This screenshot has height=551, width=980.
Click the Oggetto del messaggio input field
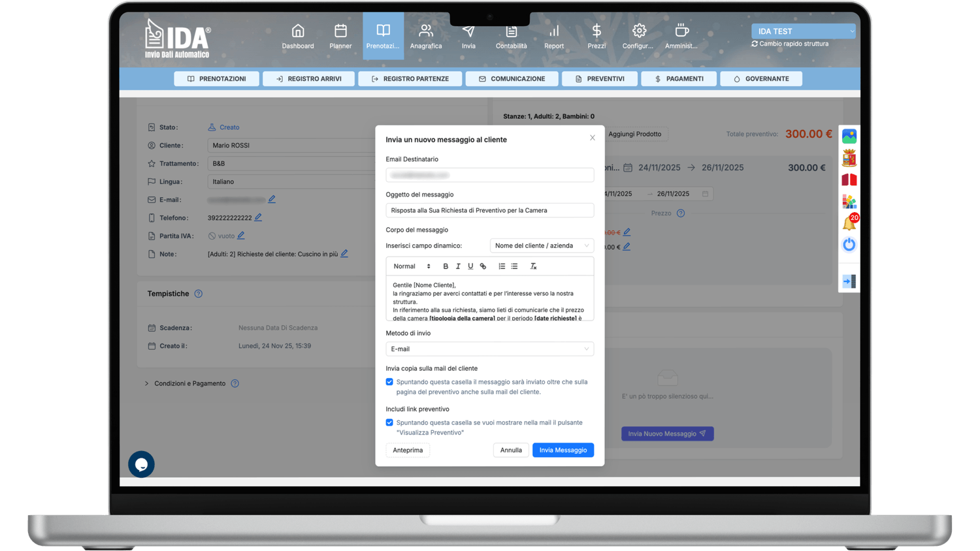[489, 210]
